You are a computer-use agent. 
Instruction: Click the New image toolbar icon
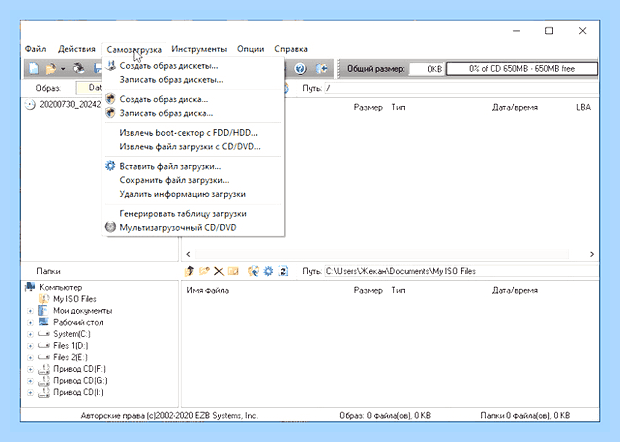tap(34, 69)
